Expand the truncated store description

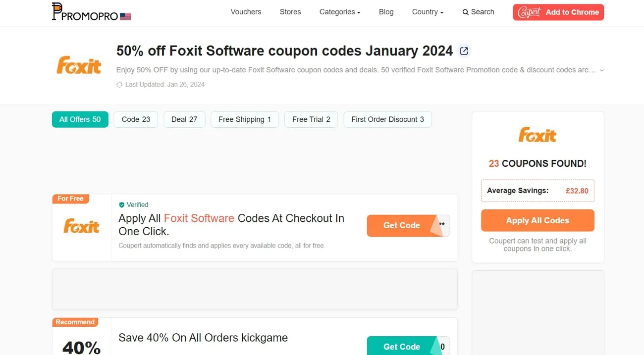click(601, 70)
